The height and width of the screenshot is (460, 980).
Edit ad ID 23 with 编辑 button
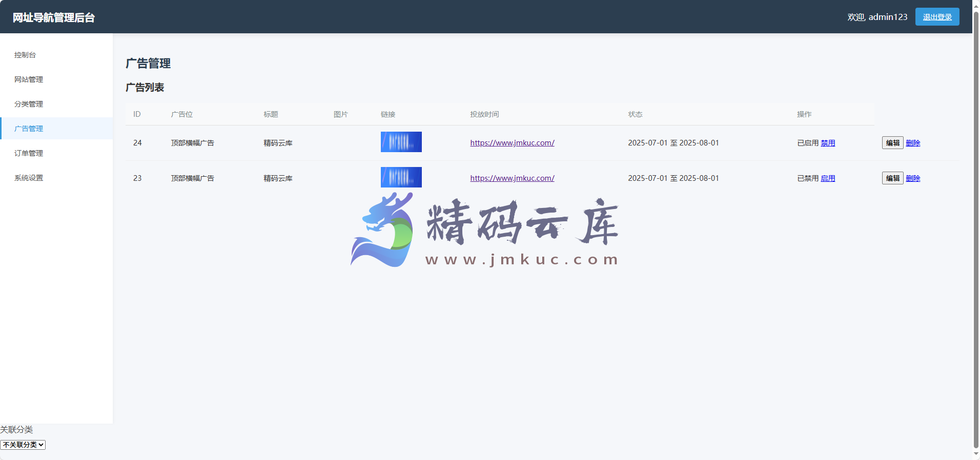click(x=892, y=178)
